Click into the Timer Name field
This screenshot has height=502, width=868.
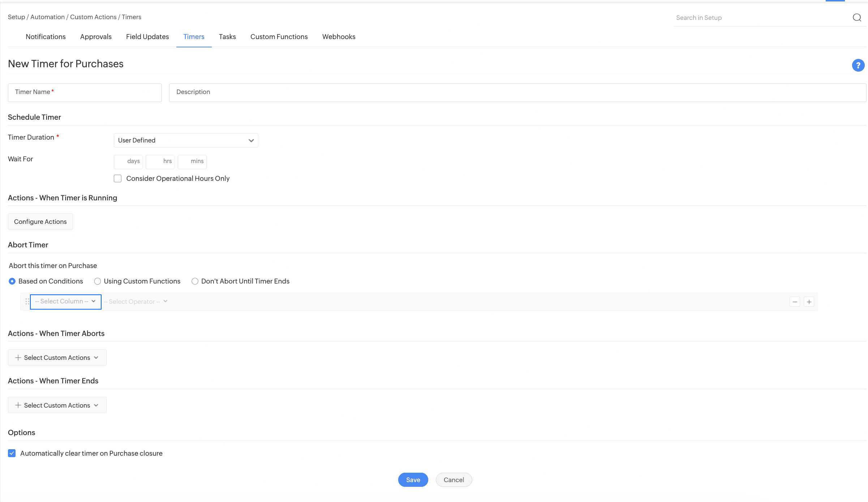click(85, 93)
